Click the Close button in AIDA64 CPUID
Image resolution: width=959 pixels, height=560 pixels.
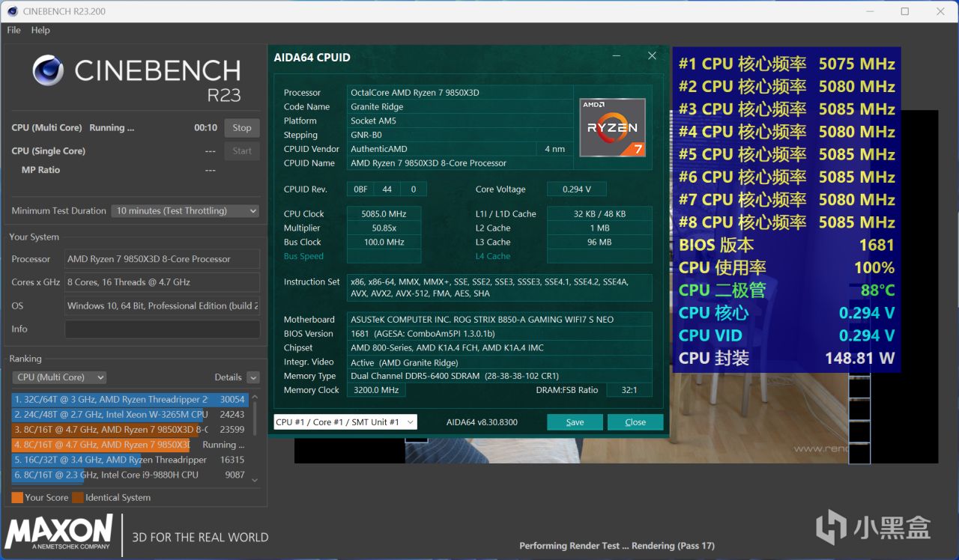coord(635,422)
